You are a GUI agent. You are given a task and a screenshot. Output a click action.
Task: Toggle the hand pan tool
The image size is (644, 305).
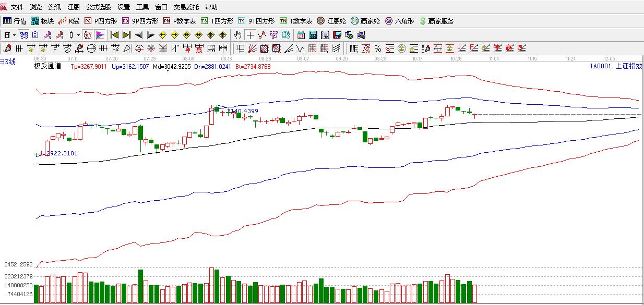pos(238,35)
